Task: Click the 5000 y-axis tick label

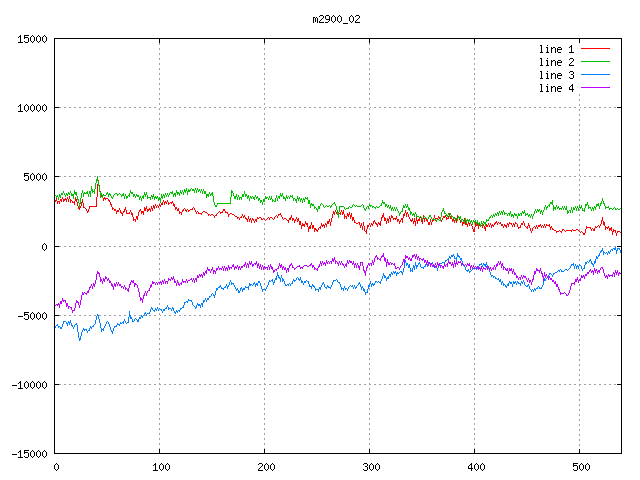Action: pos(35,177)
